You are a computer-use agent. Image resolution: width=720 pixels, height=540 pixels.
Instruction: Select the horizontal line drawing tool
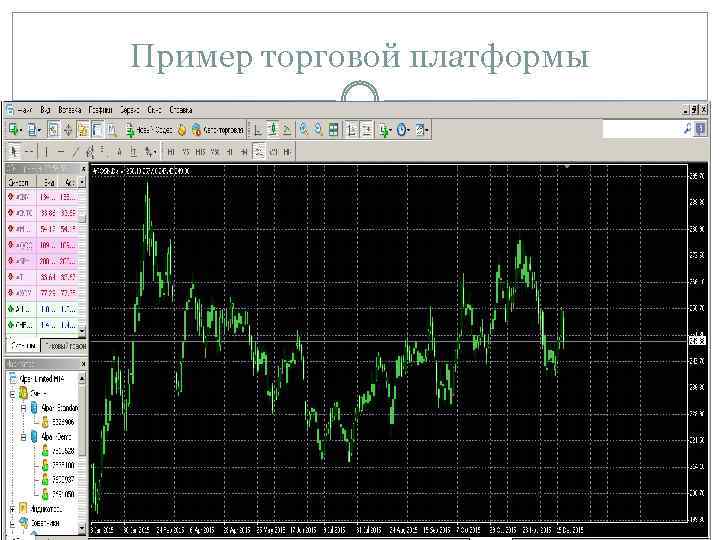tap(61, 152)
